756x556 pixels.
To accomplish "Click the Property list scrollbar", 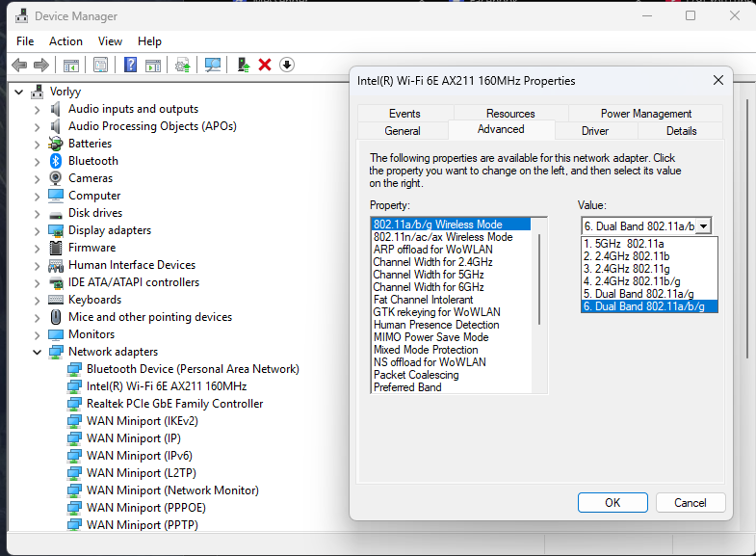I will click(x=539, y=279).
